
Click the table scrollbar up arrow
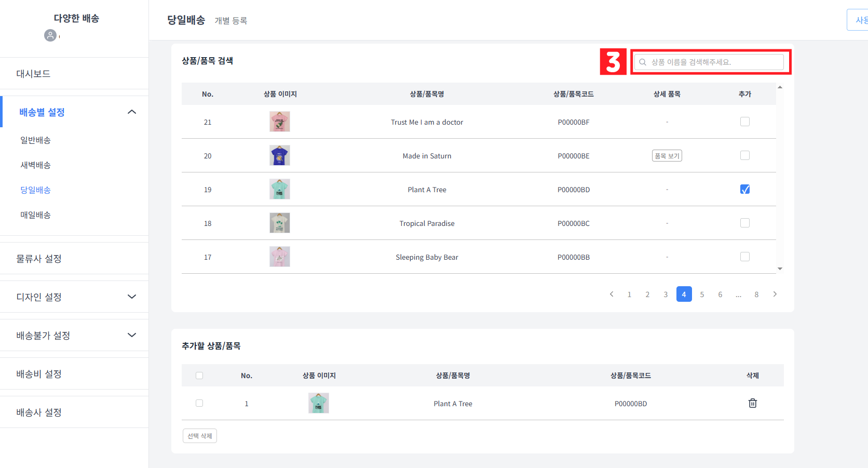pos(780,88)
